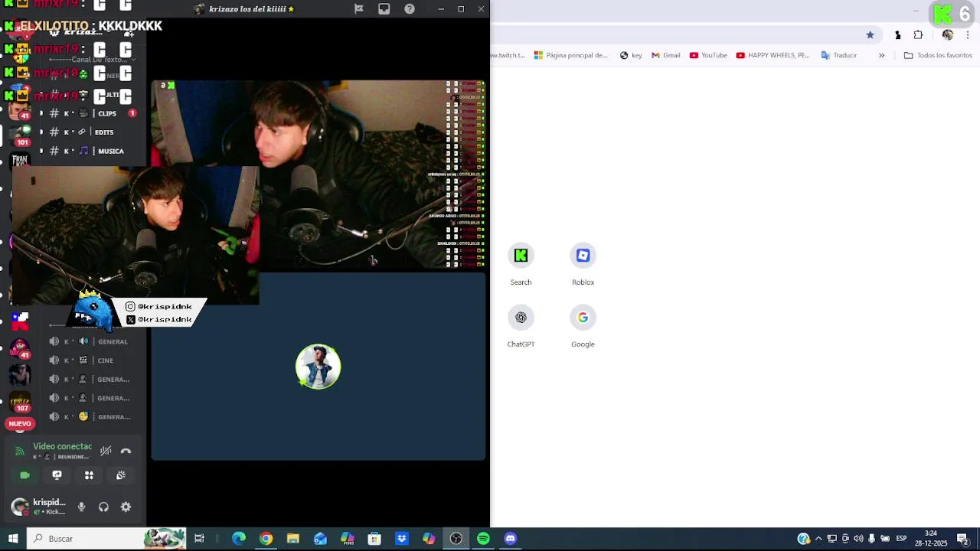Deafen with the headphones icon
980x551 pixels.
(x=103, y=507)
